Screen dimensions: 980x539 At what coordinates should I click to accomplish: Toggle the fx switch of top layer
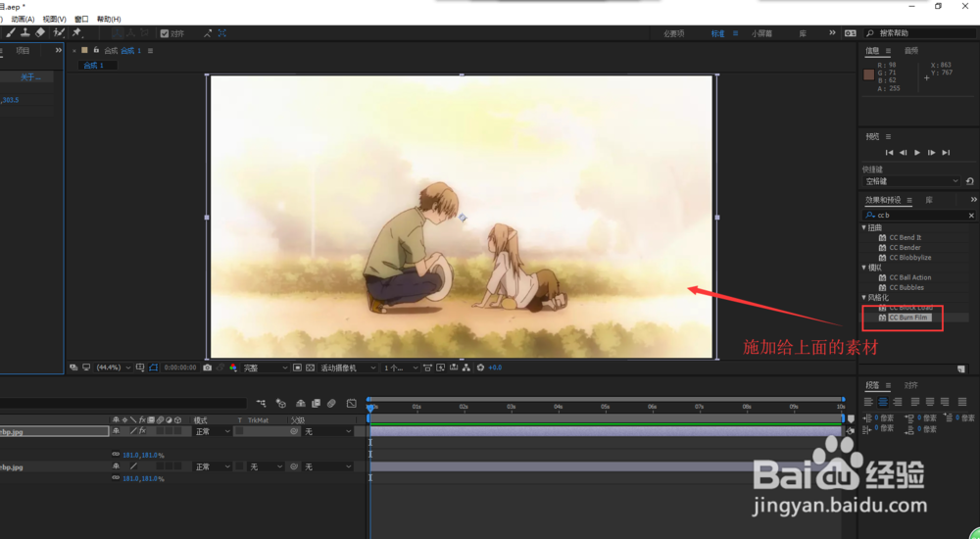coord(142,431)
